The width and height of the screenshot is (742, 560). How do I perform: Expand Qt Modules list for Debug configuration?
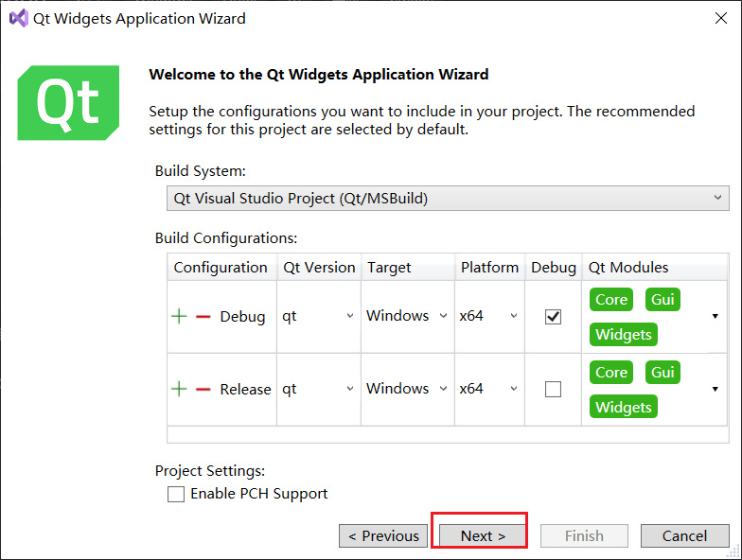coord(715,316)
